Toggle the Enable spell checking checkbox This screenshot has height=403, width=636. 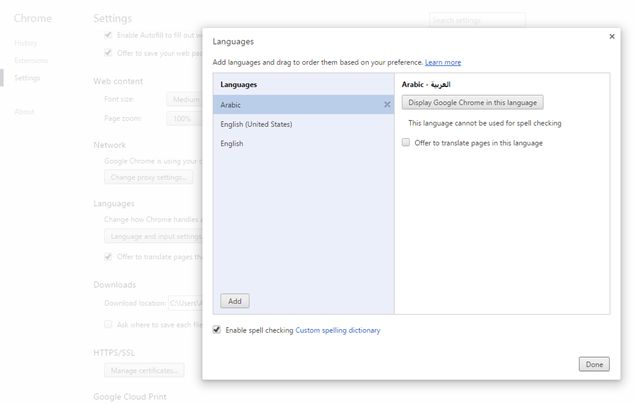pos(217,329)
